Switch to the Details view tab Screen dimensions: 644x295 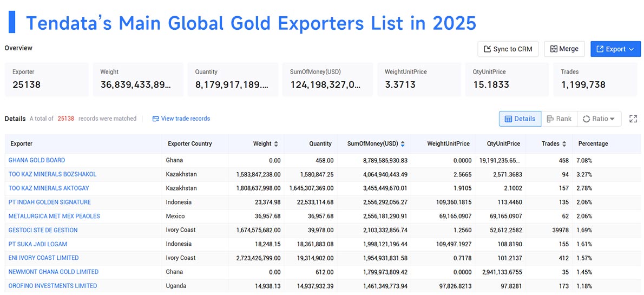[x=520, y=119]
